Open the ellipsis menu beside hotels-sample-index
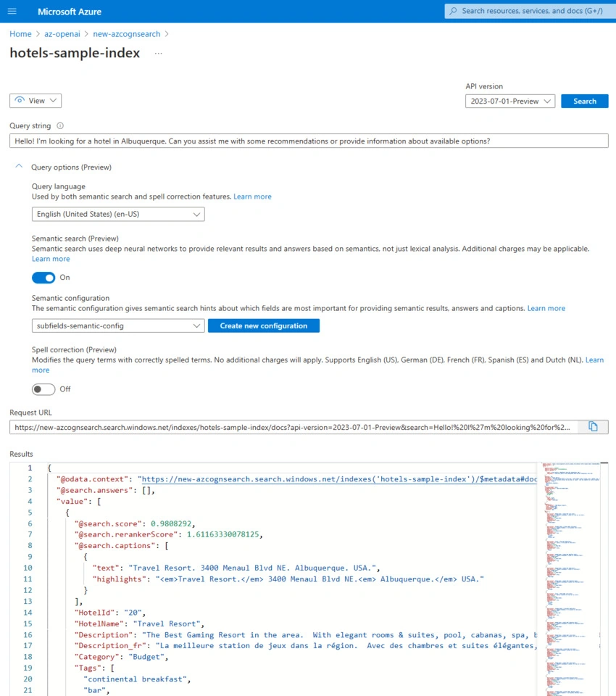The image size is (616, 696). tap(159, 53)
